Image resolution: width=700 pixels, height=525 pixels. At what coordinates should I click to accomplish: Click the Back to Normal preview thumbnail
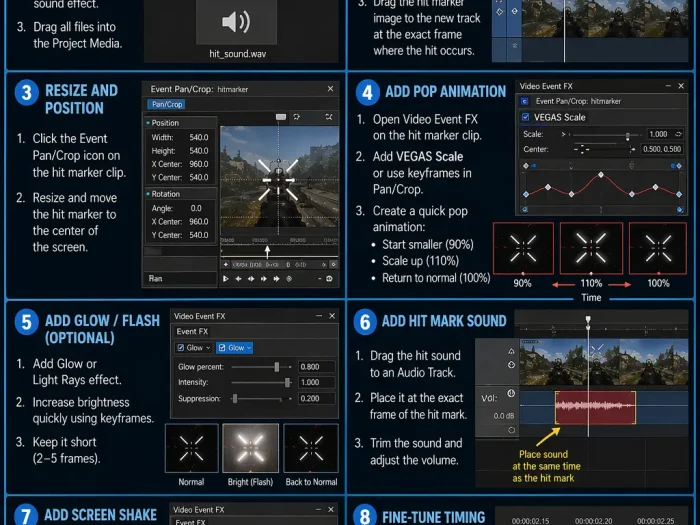point(311,448)
